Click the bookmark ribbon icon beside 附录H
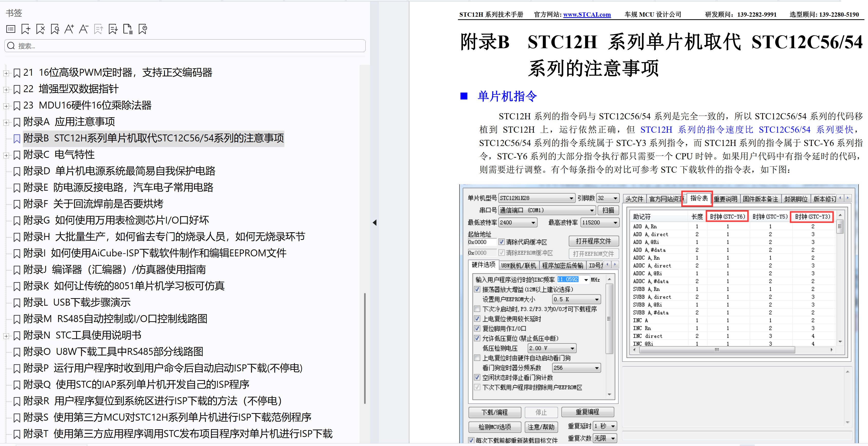Viewport: 868px width, 446px height. tap(17, 237)
